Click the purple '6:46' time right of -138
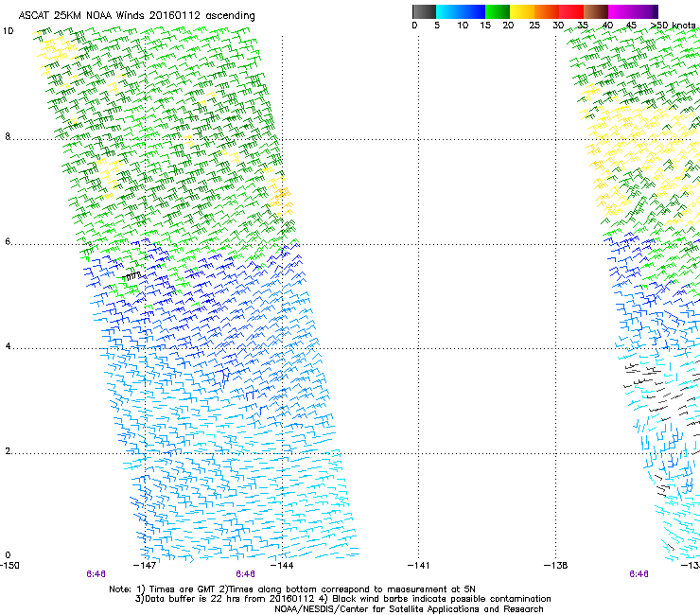700x615 pixels. (639, 574)
